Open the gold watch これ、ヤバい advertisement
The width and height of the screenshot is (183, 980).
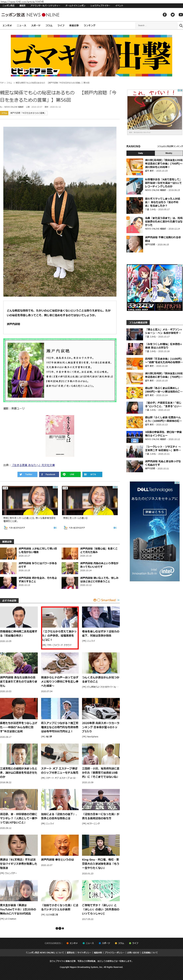[x=155, y=112]
